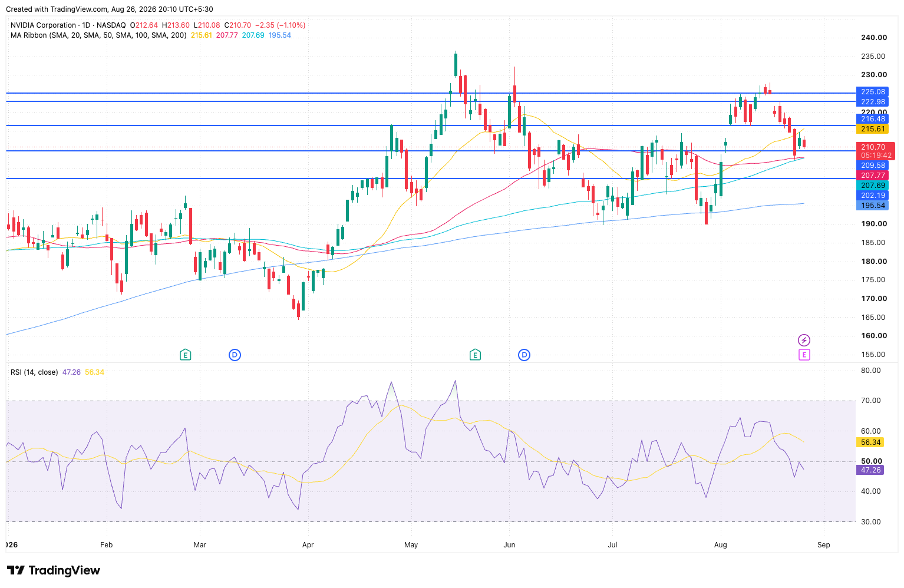The height and width of the screenshot is (588, 904).
Task: Click the 216.48 blue price-axis label
Action: coord(873,119)
